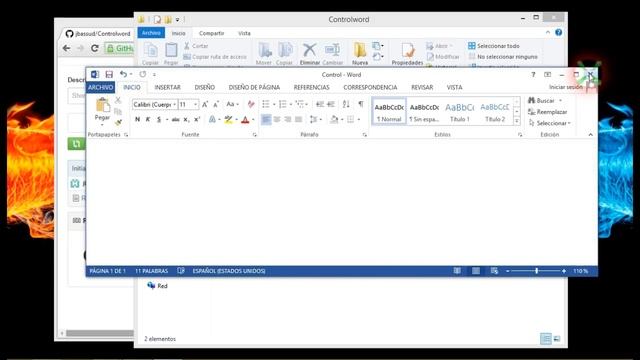Toggle superscript formatting
The image size is (640, 360).
pyautogui.click(x=197, y=119)
